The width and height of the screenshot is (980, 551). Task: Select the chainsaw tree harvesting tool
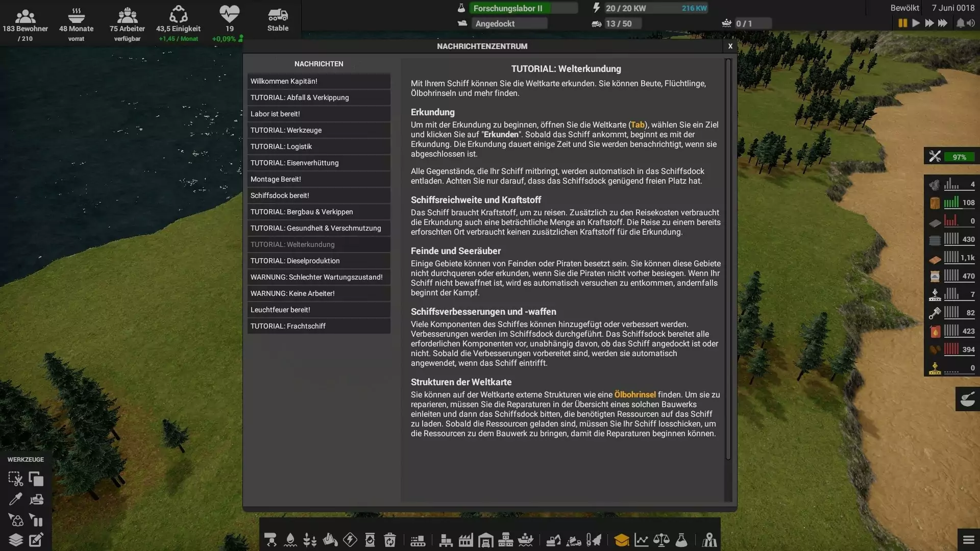pyautogui.click(x=594, y=540)
